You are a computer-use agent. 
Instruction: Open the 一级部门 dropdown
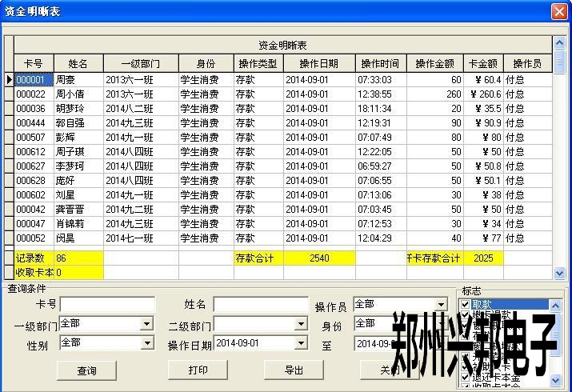146,324
